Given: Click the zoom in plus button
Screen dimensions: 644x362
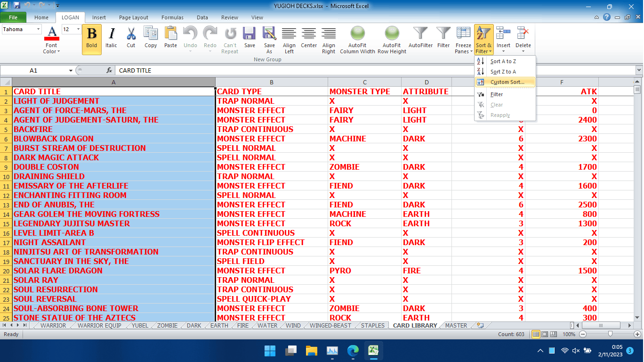Looking at the screenshot, I should coord(637,334).
